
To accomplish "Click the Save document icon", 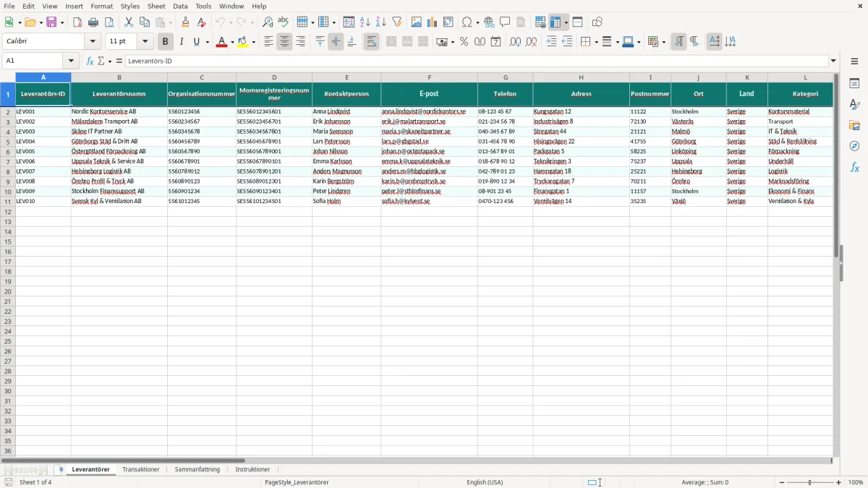I will click(51, 22).
